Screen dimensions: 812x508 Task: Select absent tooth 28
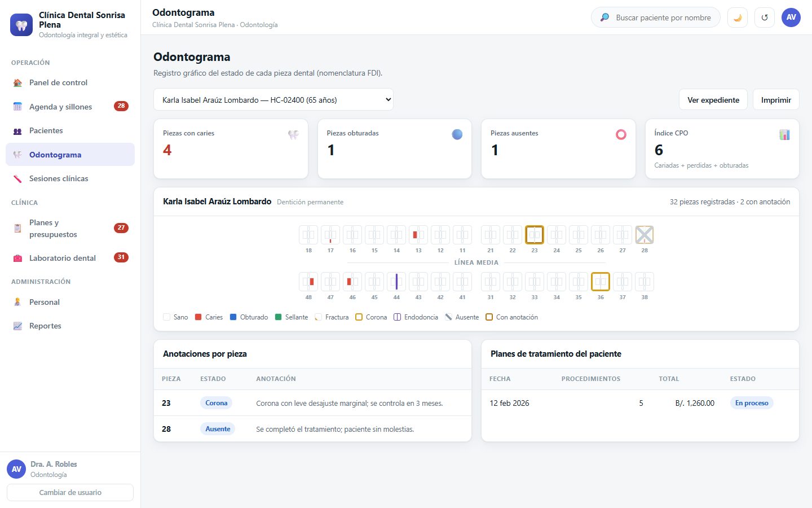pyautogui.click(x=645, y=235)
